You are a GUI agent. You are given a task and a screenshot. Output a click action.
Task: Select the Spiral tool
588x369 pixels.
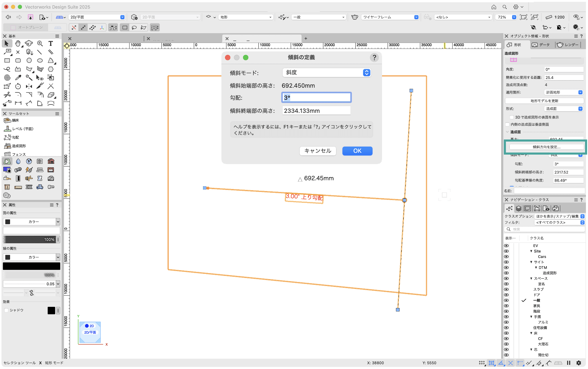pyautogui.click(x=7, y=78)
